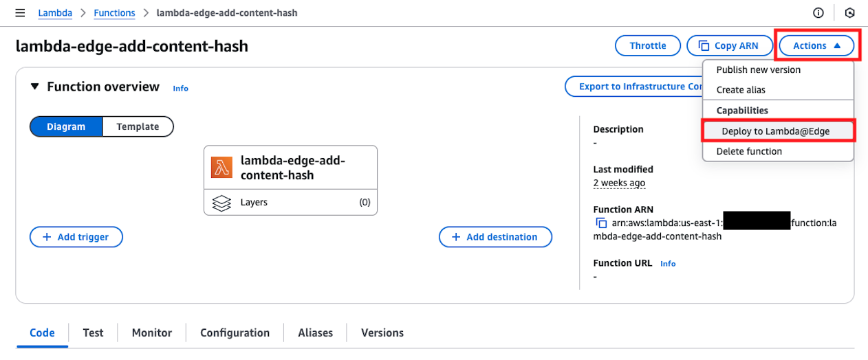Click the copy icon next to Function ARN

[x=601, y=223]
